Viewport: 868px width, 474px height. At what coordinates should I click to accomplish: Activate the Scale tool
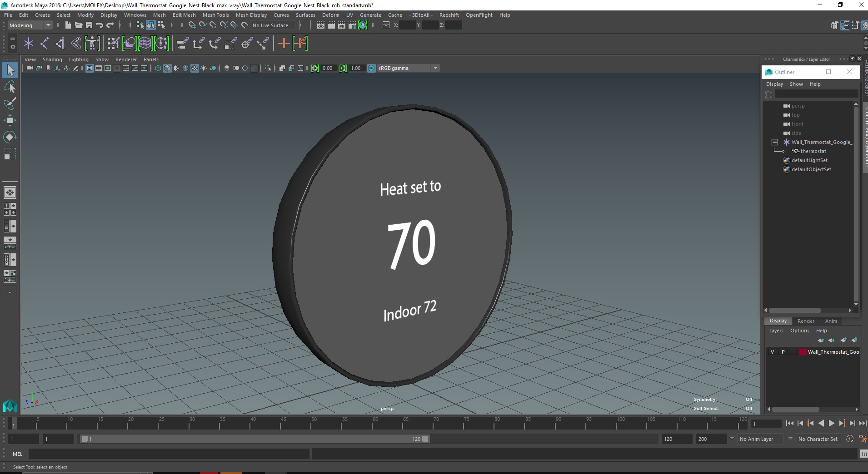click(10, 154)
